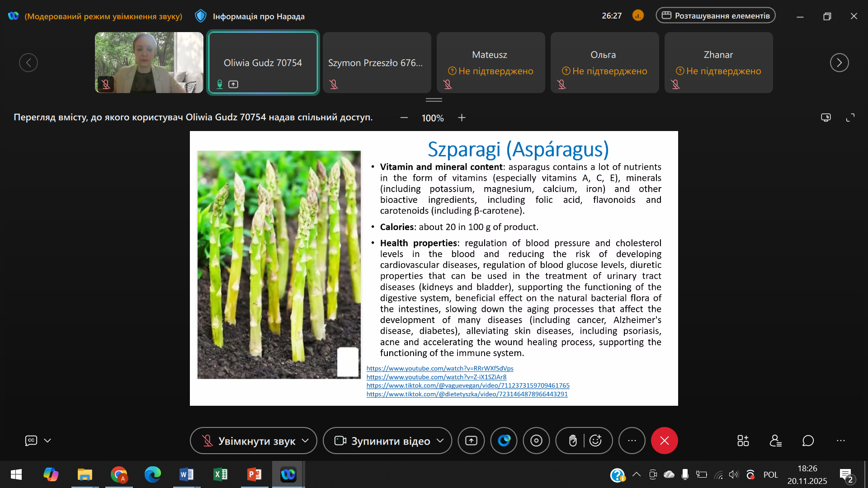Click the share content icon
Screen dimensions: 868x488
471,441
